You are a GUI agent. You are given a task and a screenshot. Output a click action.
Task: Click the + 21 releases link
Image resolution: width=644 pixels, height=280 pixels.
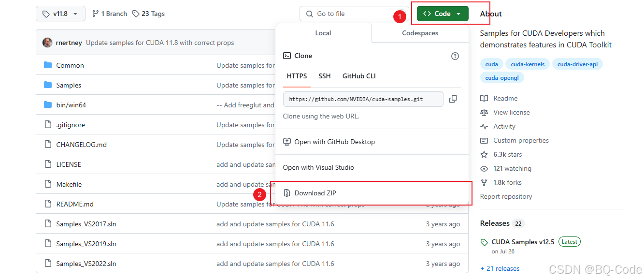pos(500,268)
